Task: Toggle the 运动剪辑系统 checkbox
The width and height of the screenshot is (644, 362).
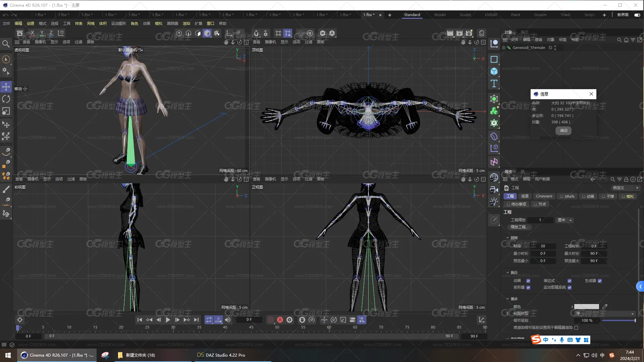Action: point(570,288)
